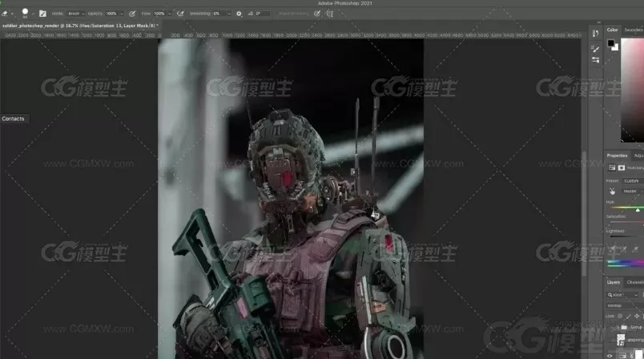Pick a color in the color field
The image size is (644, 359).
click(632, 91)
